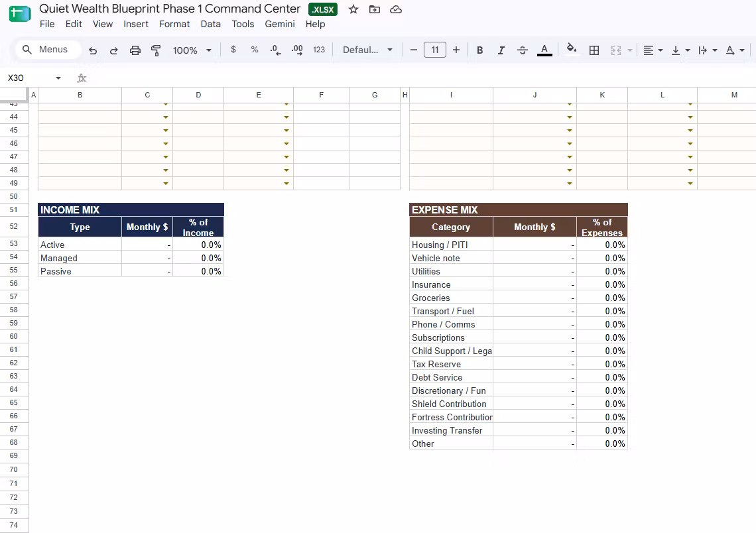Click the .XLSX file type badge
The image size is (756, 533).
[323, 10]
